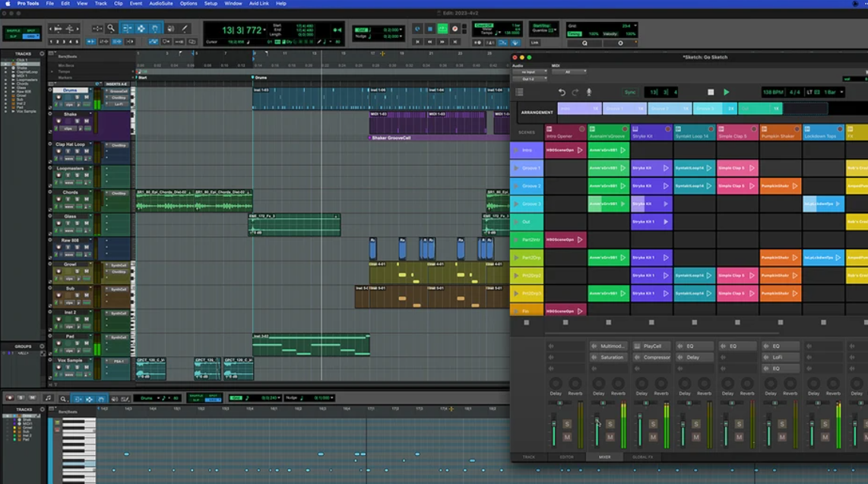Switch to the Global FX tab
The width and height of the screenshot is (868, 484).
643,457
